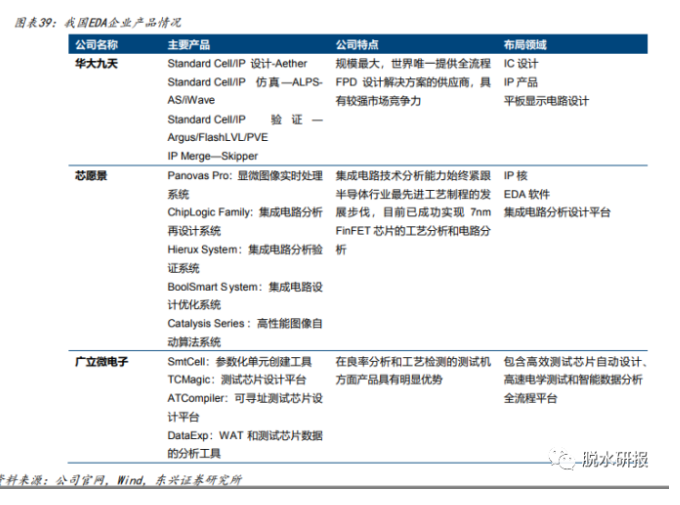This screenshot has width=680, height=505.
Task: Click '平板显示电路设计' field entry
Action: (x=546, y=101)
